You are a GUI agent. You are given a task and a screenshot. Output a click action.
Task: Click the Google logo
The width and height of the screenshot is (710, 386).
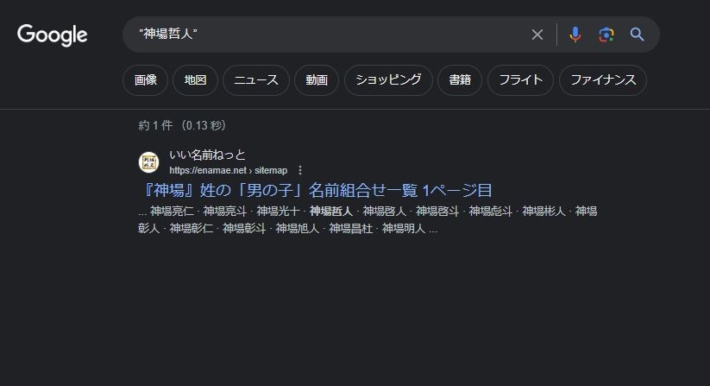tap(53, 35)
